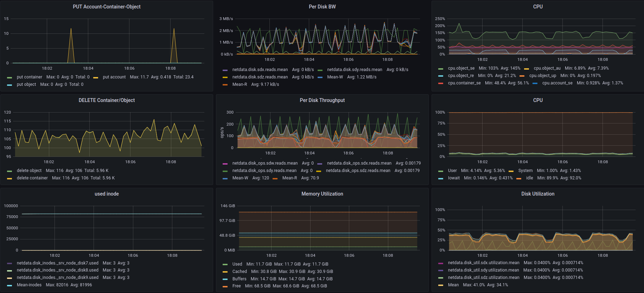The image size is (644, 293).
Task: Click the used inode panel title
Action: [x=107, y=194]
